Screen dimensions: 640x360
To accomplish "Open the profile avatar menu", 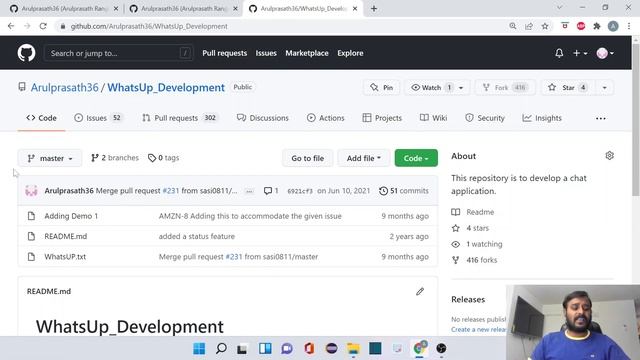I will [605, 53].
